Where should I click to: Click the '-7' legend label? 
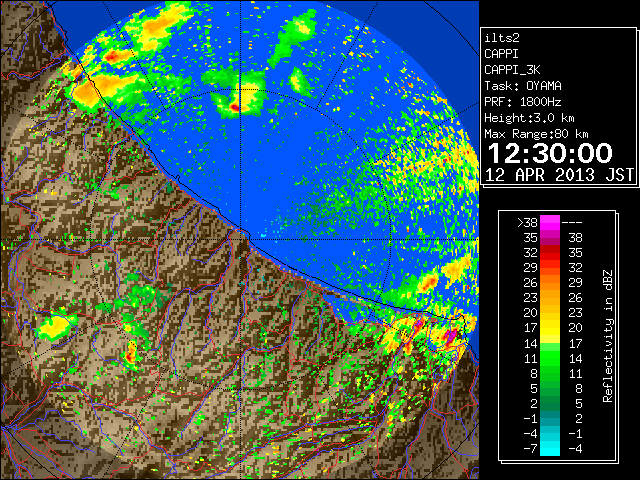[x=530, y=449]
